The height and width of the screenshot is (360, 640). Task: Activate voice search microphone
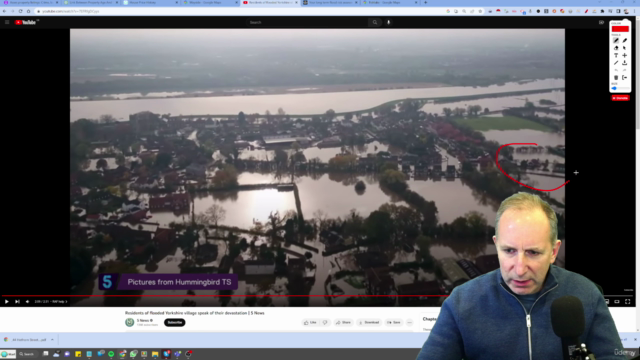(389, 22)
